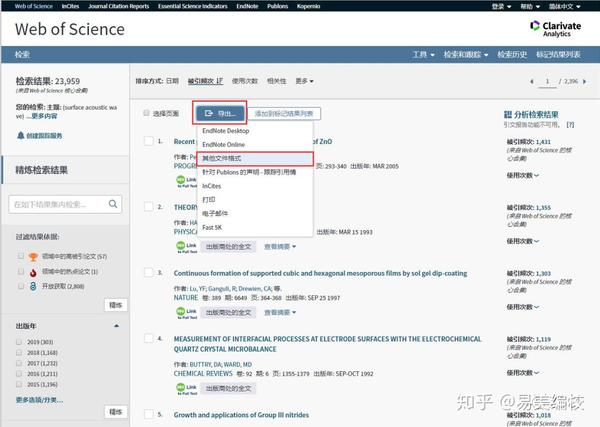This screenshot has width=600, height=427.
Task: Tick checkbox for result number 5
Action: (x=148, y=414)
